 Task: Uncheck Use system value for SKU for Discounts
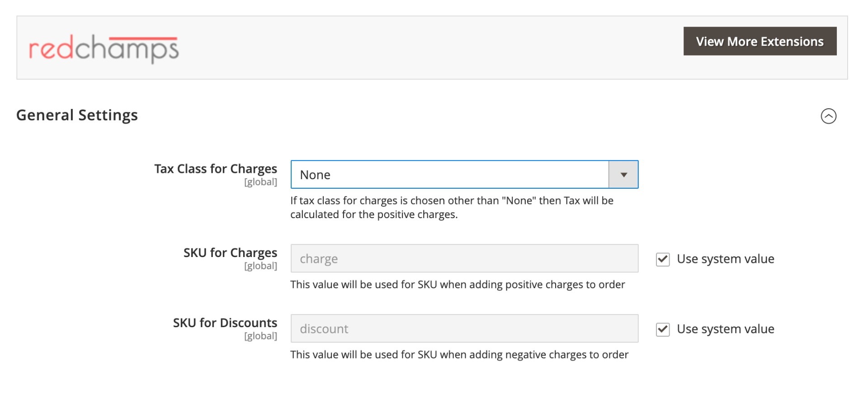coord(663,329)
